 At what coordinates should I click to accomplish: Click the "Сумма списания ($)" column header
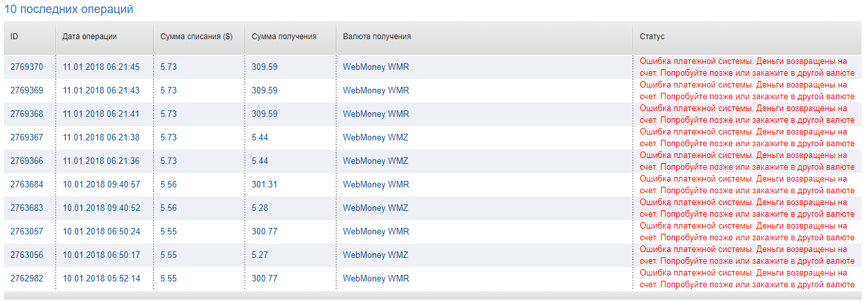coord(196,37)
